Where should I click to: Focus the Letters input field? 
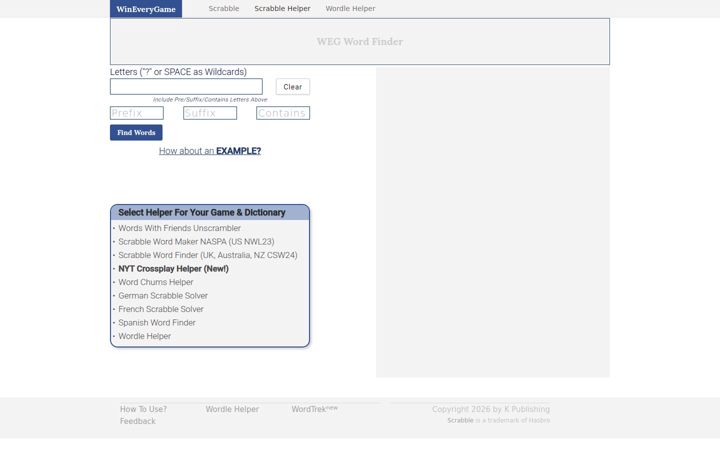pos(186,86)
